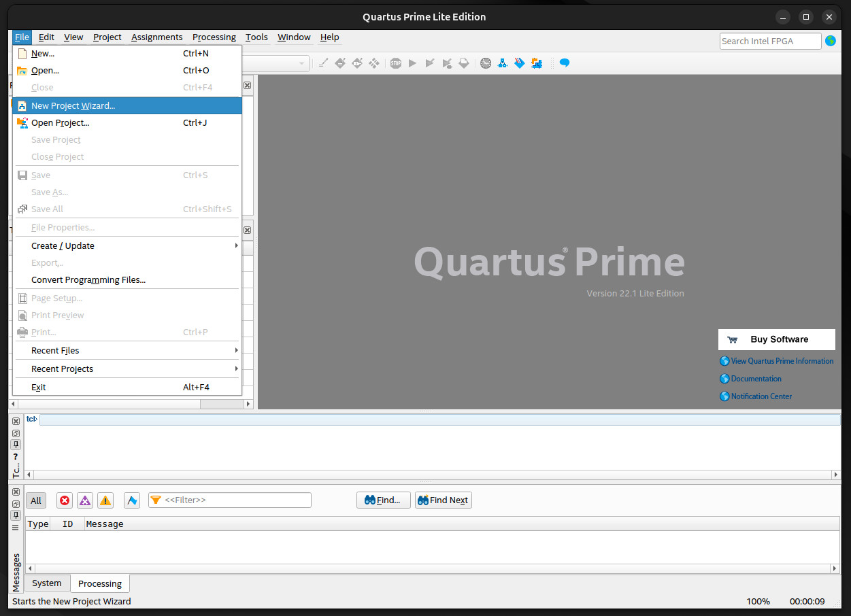Viewport: 851px width, 616px height.
Task: Open the Documentation link
Action: point(756,379)
